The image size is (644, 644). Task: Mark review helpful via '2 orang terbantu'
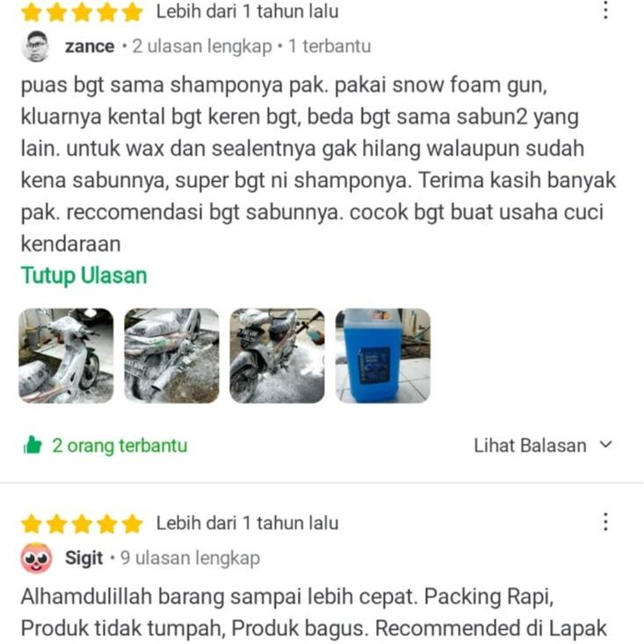(x=119, y=445)
